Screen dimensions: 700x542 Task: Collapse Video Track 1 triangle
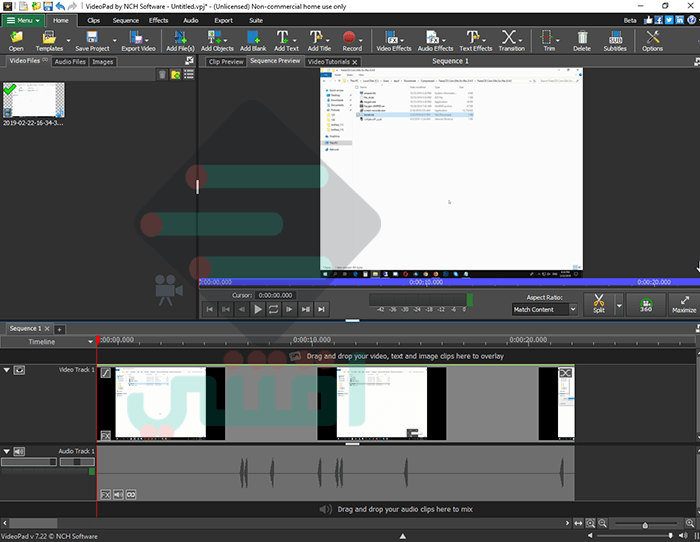(7, 370)
